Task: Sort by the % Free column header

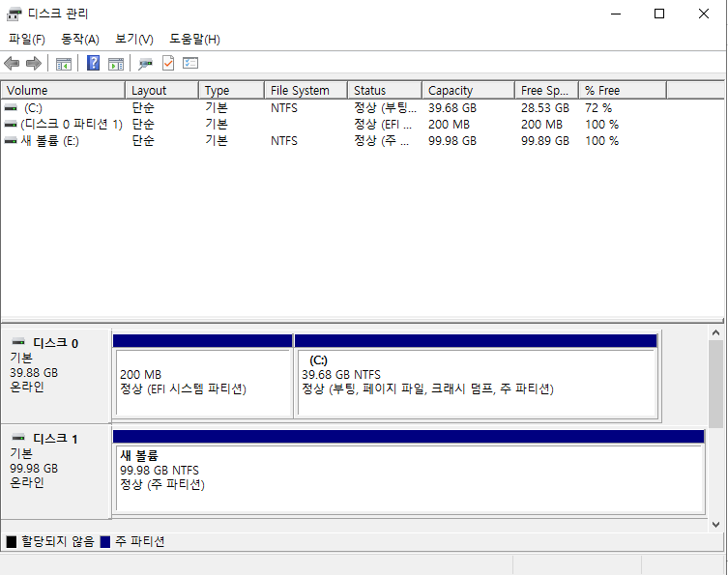Action: tap(623, 91)
